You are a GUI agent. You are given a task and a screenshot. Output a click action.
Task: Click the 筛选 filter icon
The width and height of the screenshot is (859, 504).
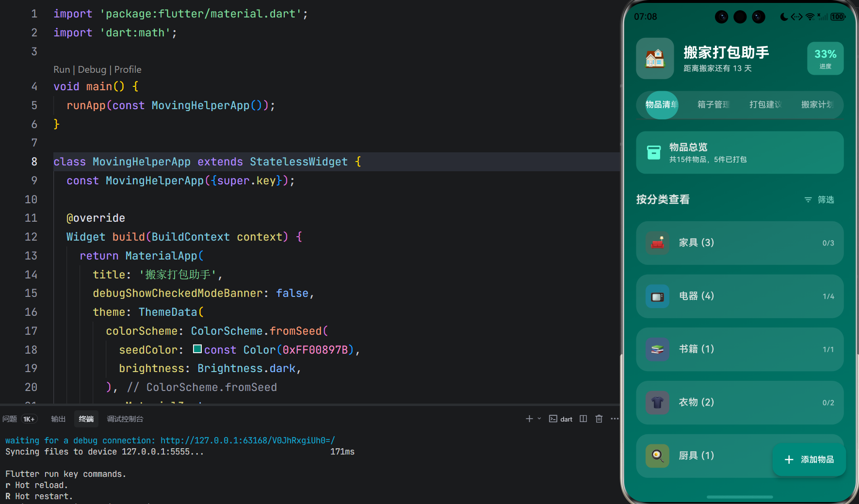808,200
